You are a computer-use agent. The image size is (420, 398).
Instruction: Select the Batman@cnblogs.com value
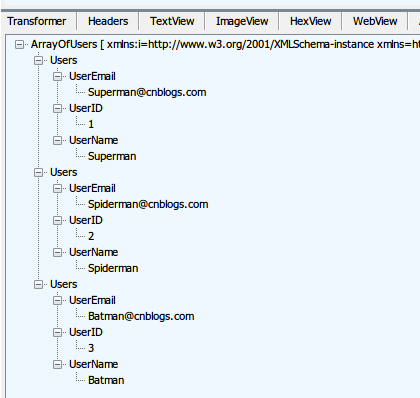[x=141, y=316]
